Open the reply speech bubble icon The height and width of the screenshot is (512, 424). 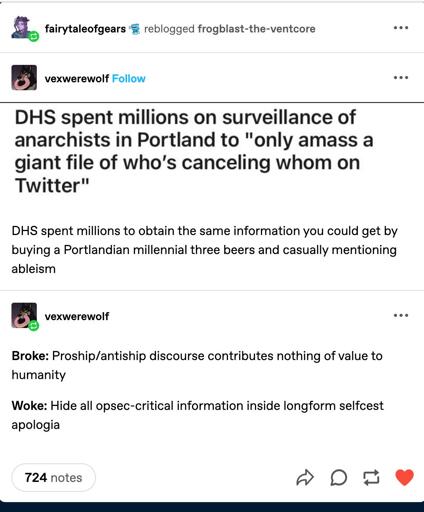click(339, 478)
